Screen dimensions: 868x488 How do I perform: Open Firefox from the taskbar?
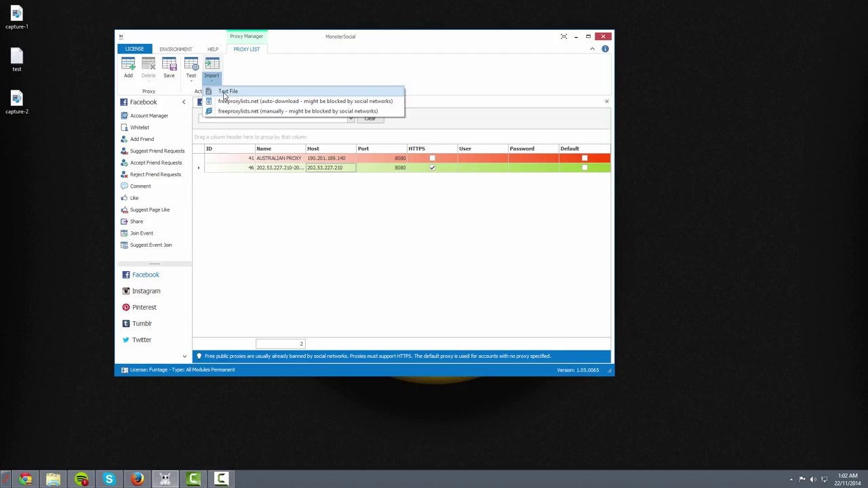(137, 480)
